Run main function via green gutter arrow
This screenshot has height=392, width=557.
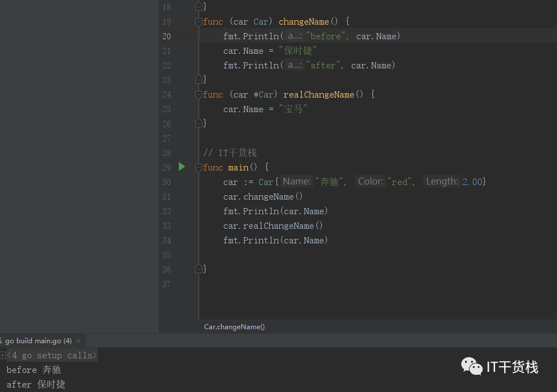click(182, 167)
